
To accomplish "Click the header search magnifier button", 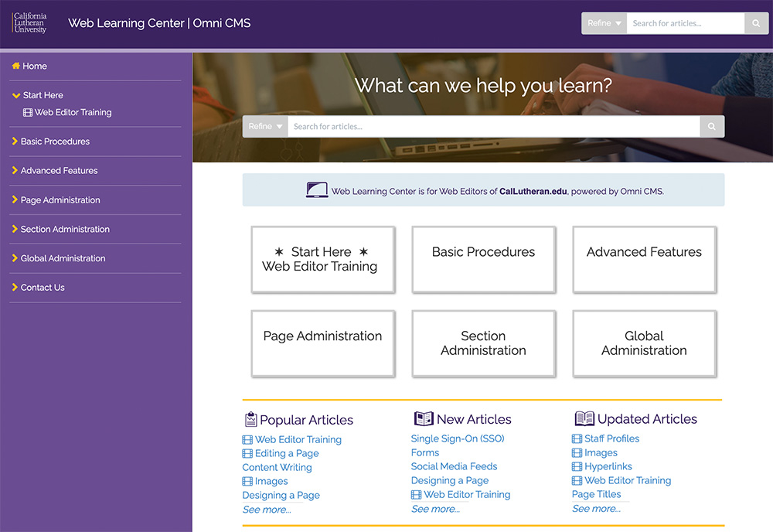I will pyautogui.click(x=756, y=23).
